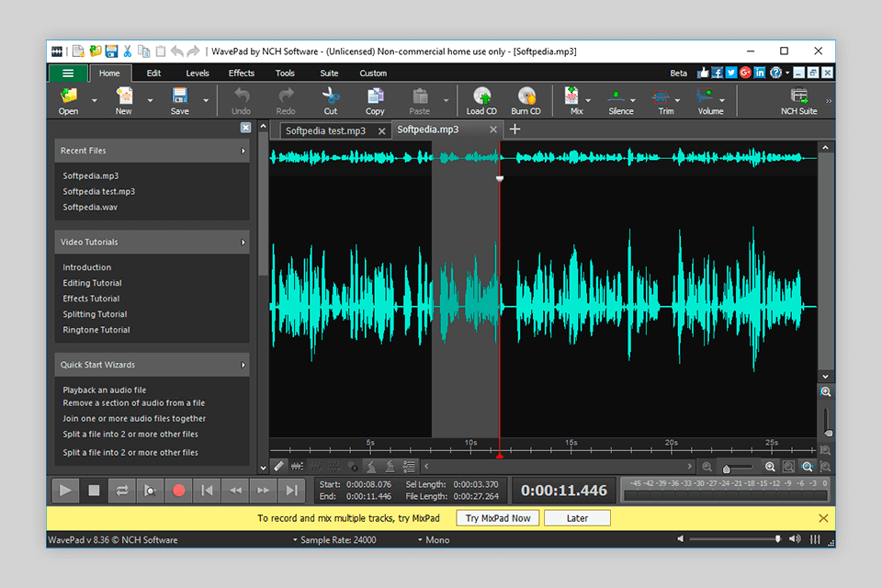Collapse the Recent Files section

pos(243,151)
